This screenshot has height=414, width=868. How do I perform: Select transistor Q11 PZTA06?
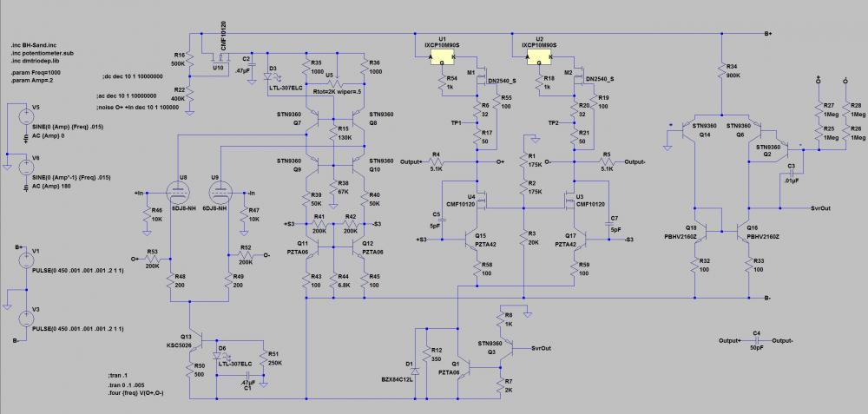tap(314, 247)
